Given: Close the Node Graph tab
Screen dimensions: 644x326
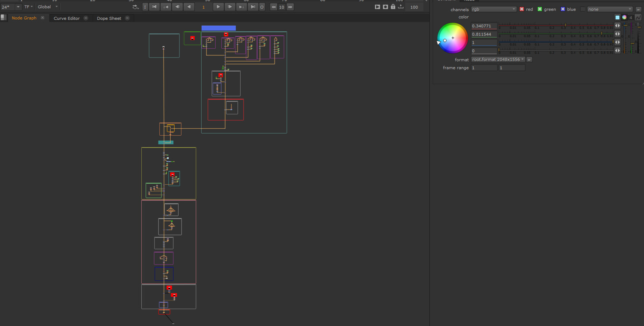Looking at the screenshot, I should point(43,18).
